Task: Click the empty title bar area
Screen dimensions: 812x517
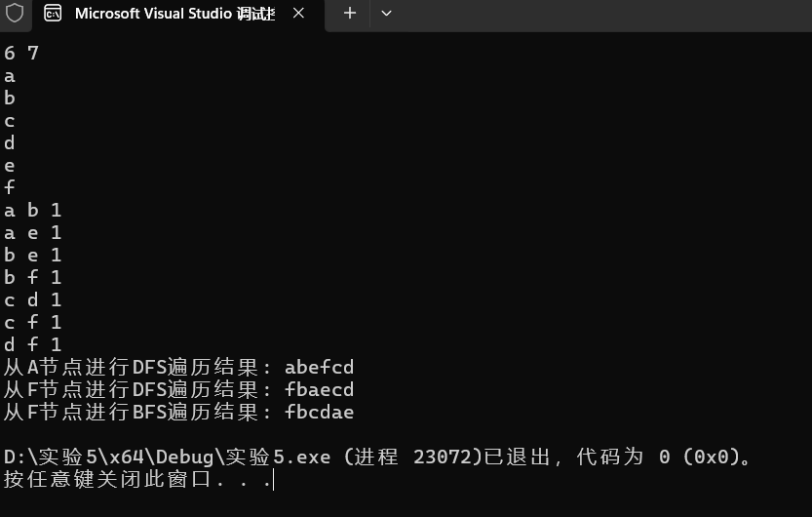Action: pyautogui.click(x=600, y=15)
